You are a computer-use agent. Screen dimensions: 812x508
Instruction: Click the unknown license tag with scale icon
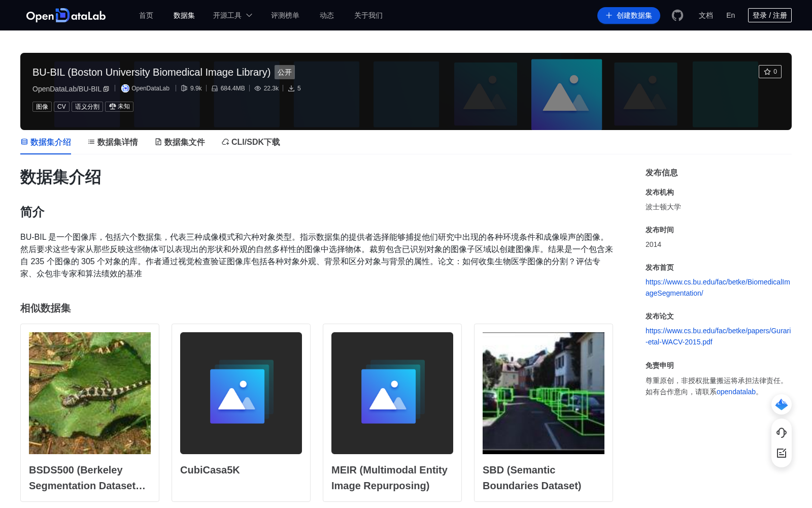119,107
